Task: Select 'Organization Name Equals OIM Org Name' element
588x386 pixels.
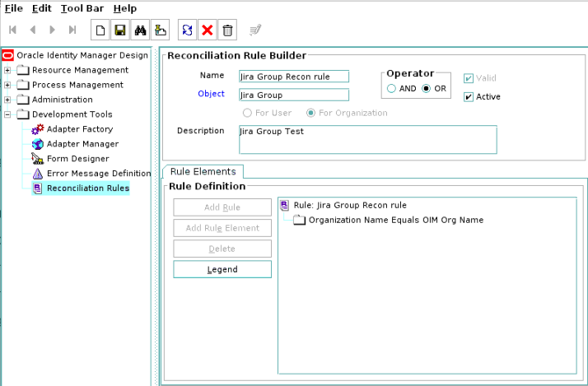Action: [396, 220]
